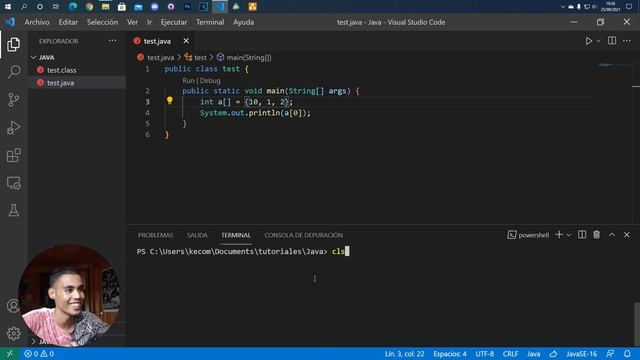Click the feedback status bar icon

click(610, 353)
